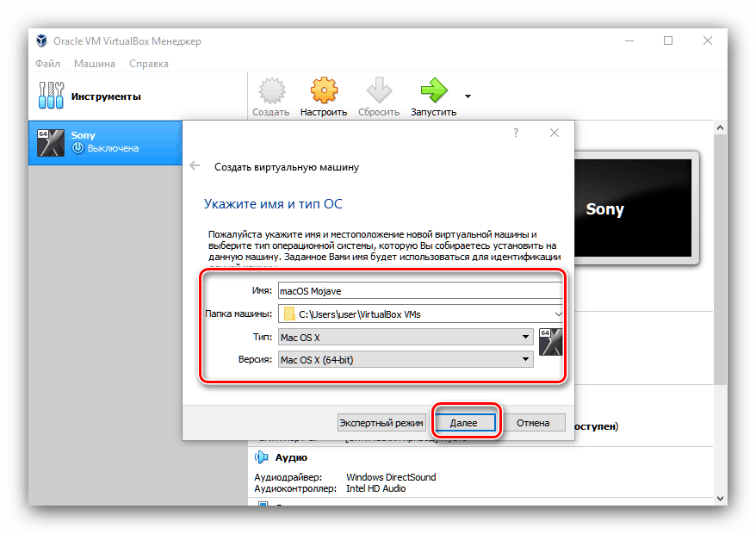This screenshot has height=534, width=756.
Task: Select the Sony machine OS icon
Action: click(51, 143)
